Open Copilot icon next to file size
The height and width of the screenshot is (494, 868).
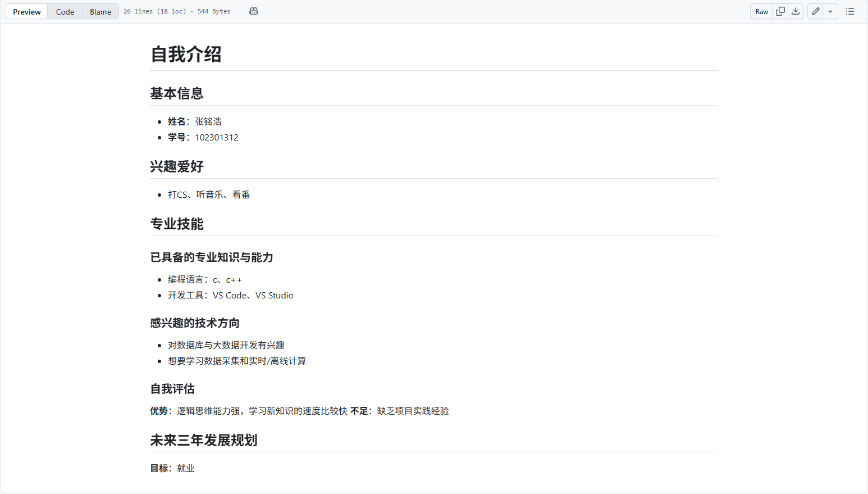(x=254, y=11)
